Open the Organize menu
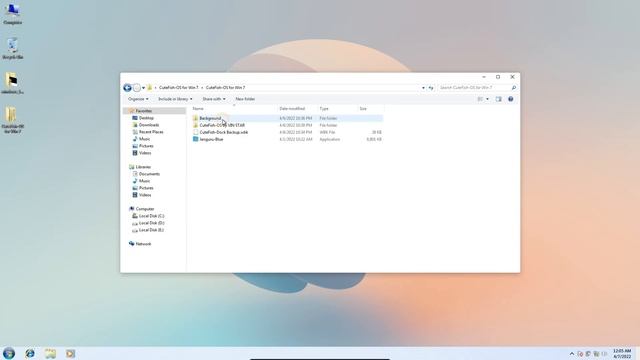The height and width of the screenshot is (360, 640). [x=138, y=99]
